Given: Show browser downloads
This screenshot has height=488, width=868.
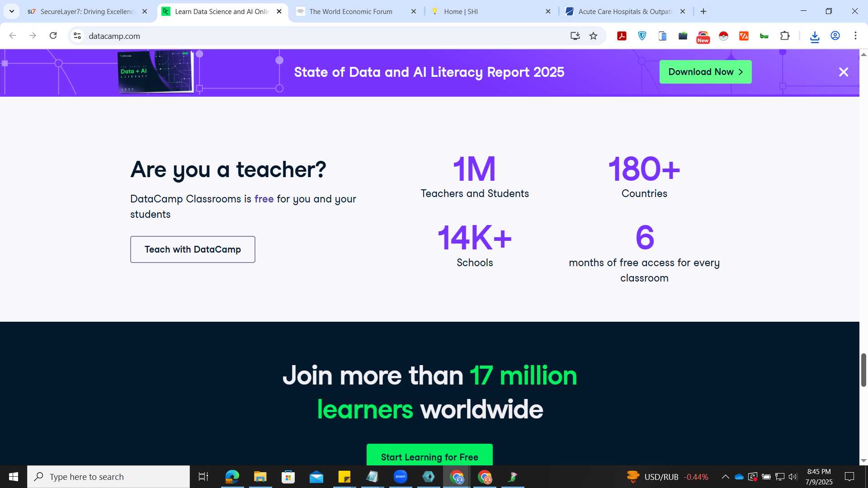Looking at the screenshot, I should click(815, 36).
